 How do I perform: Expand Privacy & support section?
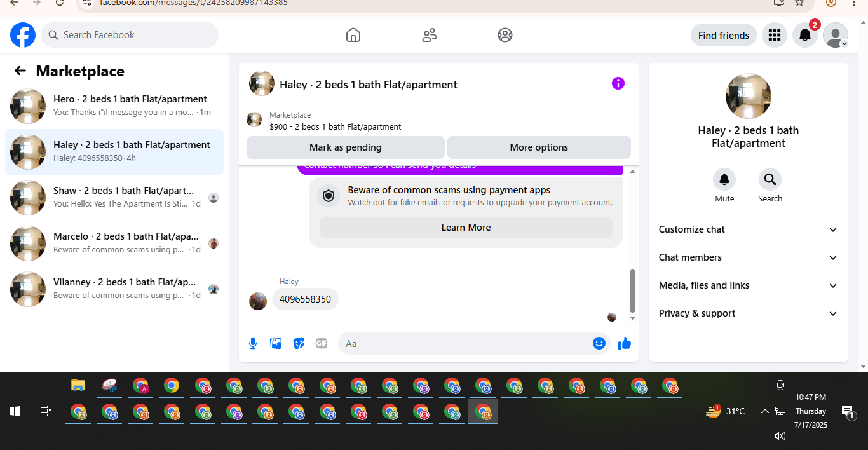[749, 313]
